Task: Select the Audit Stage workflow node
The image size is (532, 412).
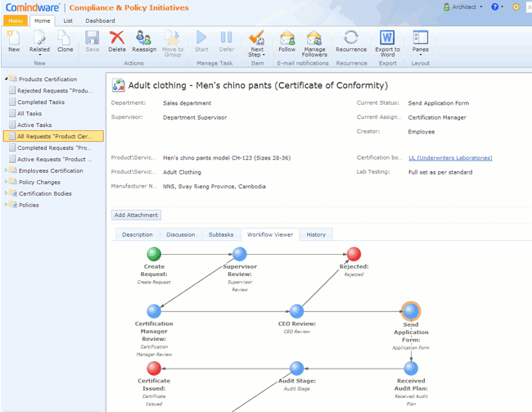Action: 296,369
